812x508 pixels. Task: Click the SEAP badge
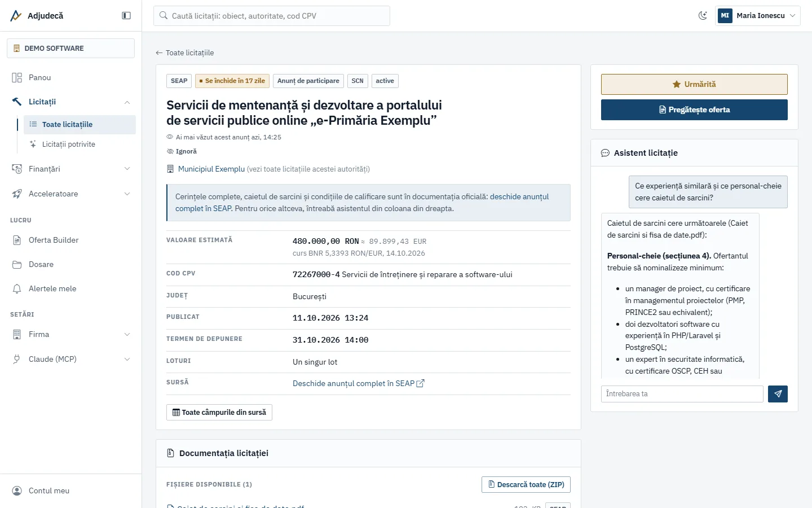pyautogui.click(x=179, y=81)
